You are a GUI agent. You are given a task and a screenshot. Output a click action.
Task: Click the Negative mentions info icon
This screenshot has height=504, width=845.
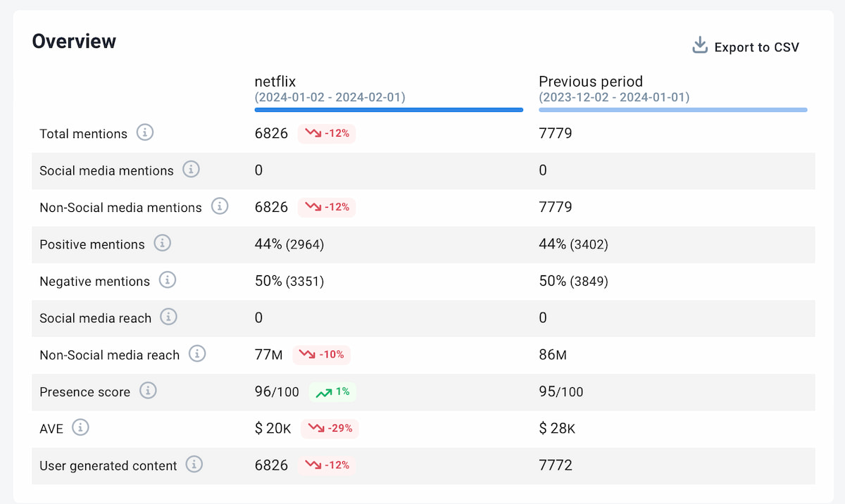tap(167, 281)
